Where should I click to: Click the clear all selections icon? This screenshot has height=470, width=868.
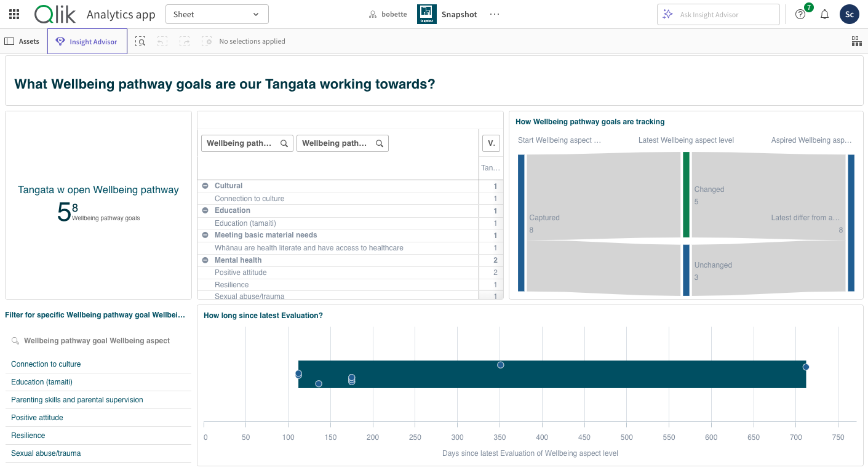207,41
